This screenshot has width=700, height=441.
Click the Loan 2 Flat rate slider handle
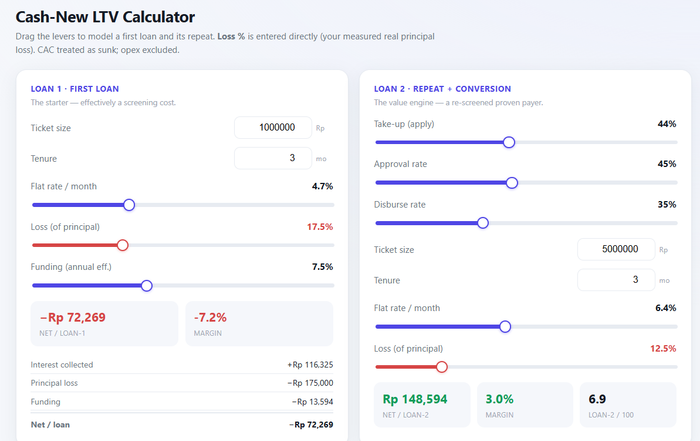pyautogui.click(x=505, y=327)
